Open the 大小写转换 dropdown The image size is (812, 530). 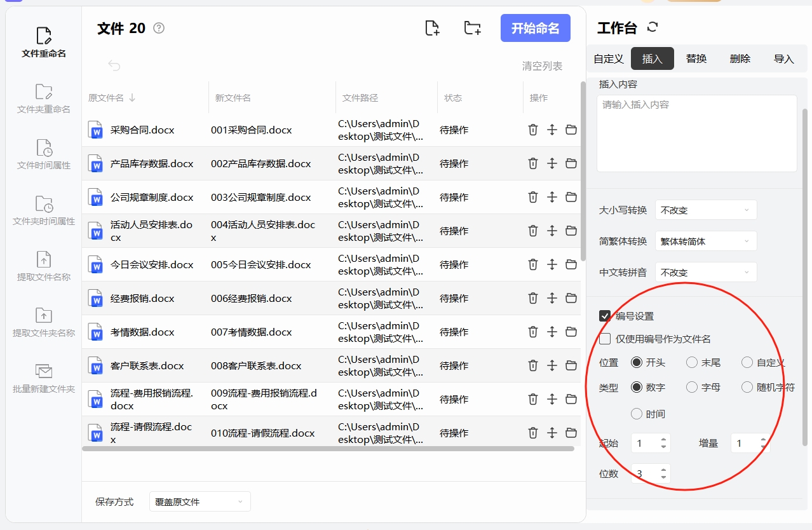(706, 210)
